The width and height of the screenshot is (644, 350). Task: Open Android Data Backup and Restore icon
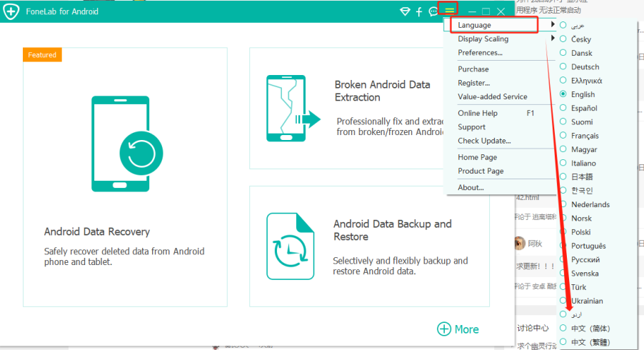coord(291,246)
